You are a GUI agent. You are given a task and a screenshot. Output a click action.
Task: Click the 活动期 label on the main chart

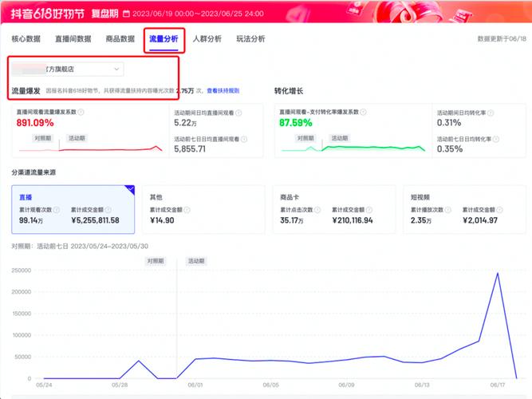(196, 261)
